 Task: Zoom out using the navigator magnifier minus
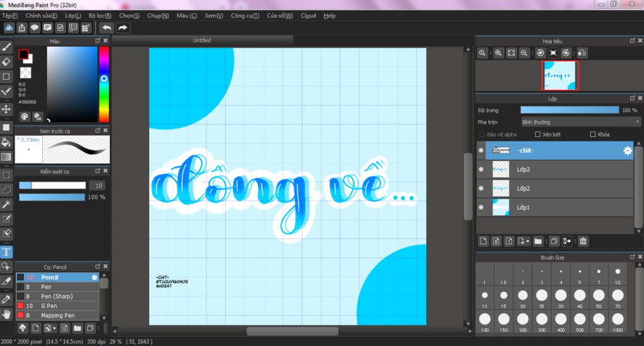tap(524, 53)
